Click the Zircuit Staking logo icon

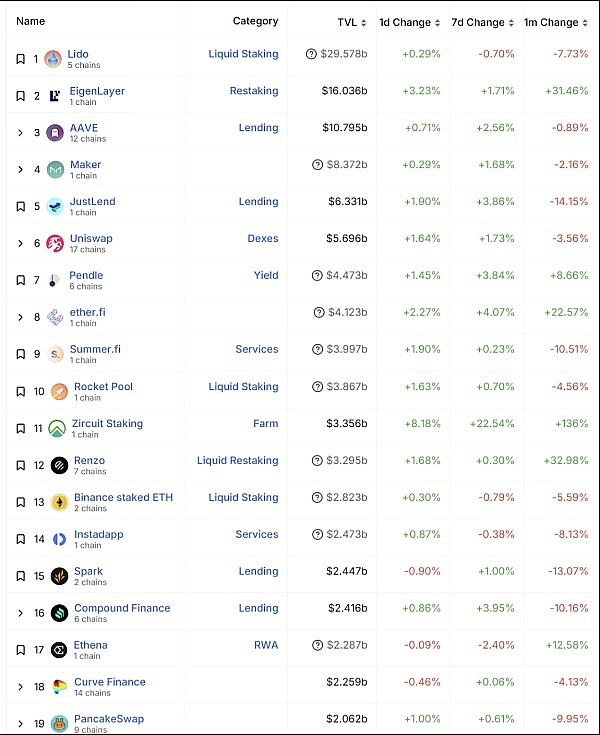click(59, 428)
